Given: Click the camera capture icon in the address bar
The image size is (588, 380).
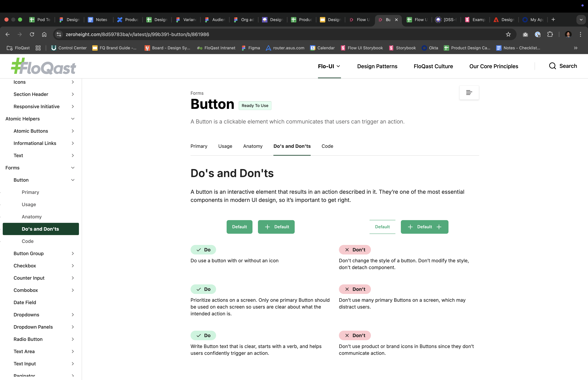Looking at the screenshot, I should (x=525, y=34).
